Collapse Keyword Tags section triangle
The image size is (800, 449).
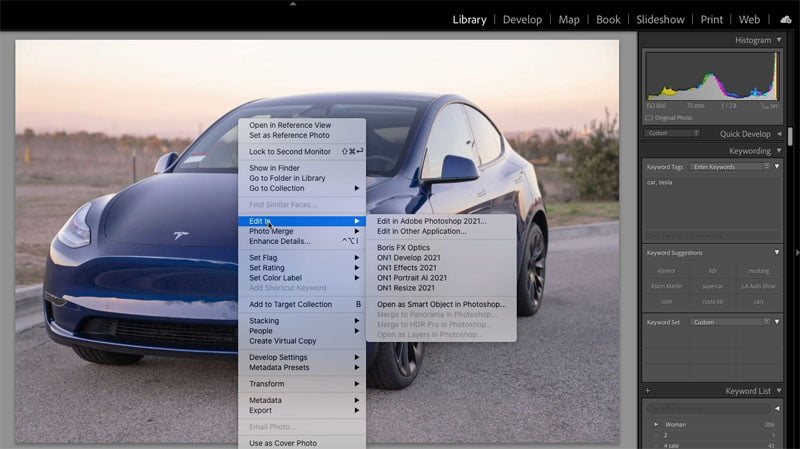coord(777,166)
